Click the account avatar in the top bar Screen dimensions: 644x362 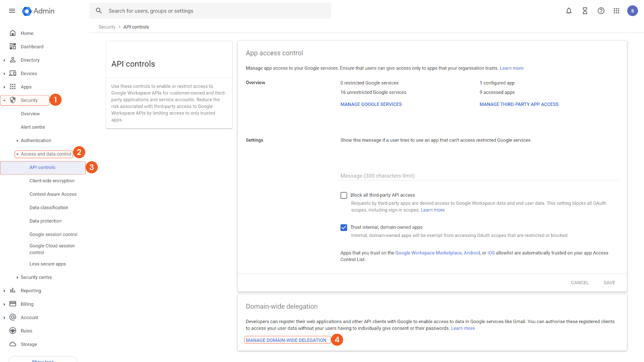632,11
